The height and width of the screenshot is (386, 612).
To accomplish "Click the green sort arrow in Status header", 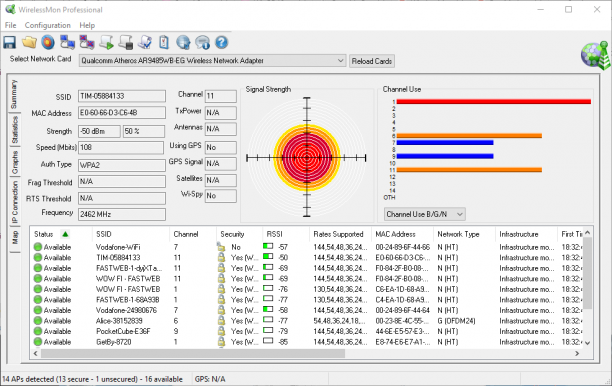I will 65,234.
